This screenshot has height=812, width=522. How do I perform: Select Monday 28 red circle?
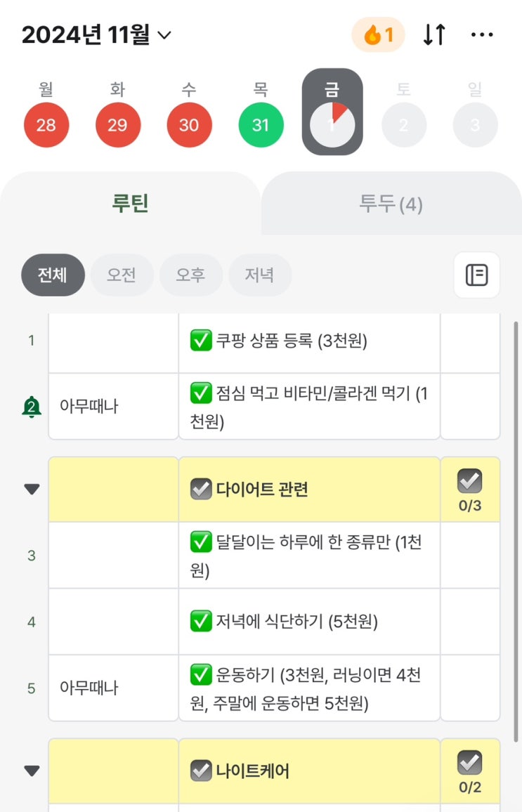coord(46,126)
